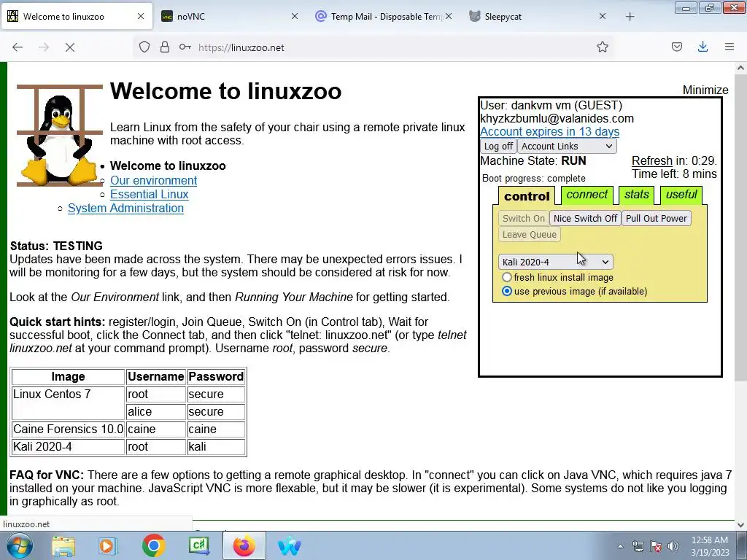Click the volume speaker tray icon

(673, 546)
